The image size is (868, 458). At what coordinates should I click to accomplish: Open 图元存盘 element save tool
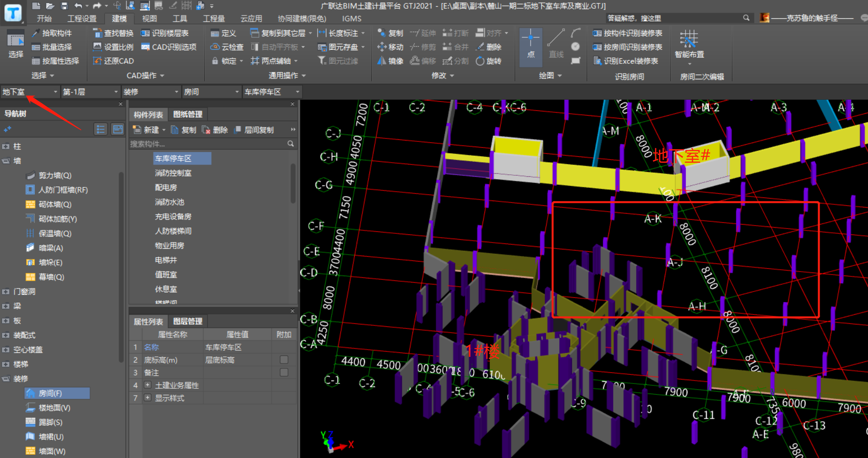click(x=341, y=47)
